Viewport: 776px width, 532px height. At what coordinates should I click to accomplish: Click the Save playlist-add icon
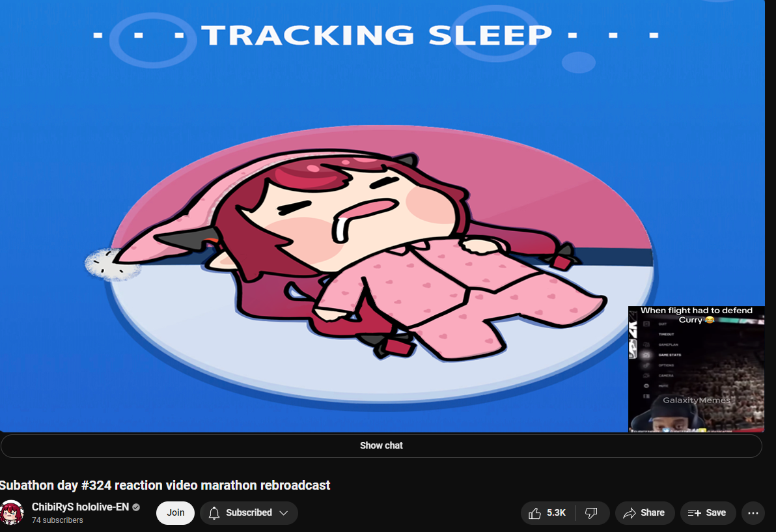pos(694,513)
